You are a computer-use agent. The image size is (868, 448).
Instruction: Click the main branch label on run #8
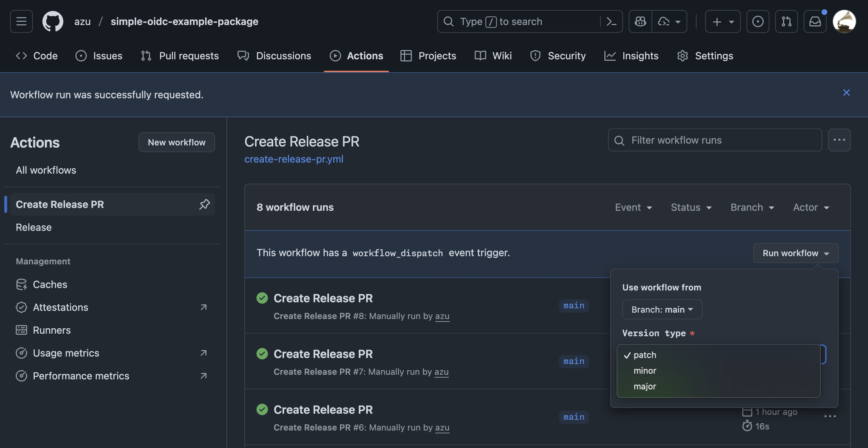click(x=574, y=306)
